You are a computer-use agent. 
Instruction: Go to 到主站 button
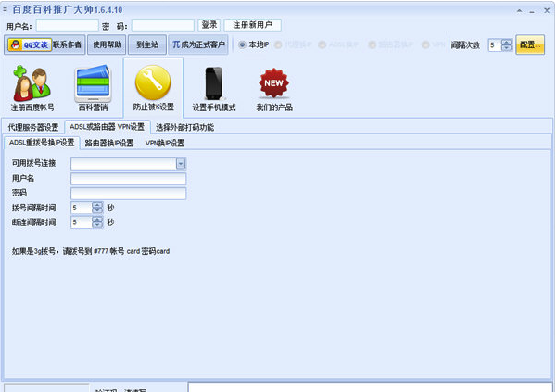point(147,44)
